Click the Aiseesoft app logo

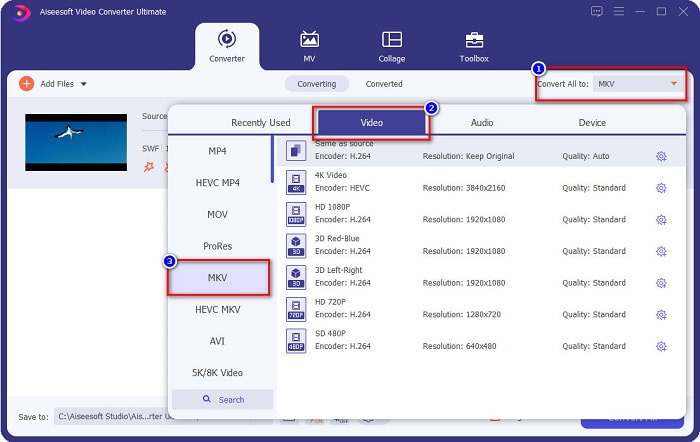tap(21, 12)
